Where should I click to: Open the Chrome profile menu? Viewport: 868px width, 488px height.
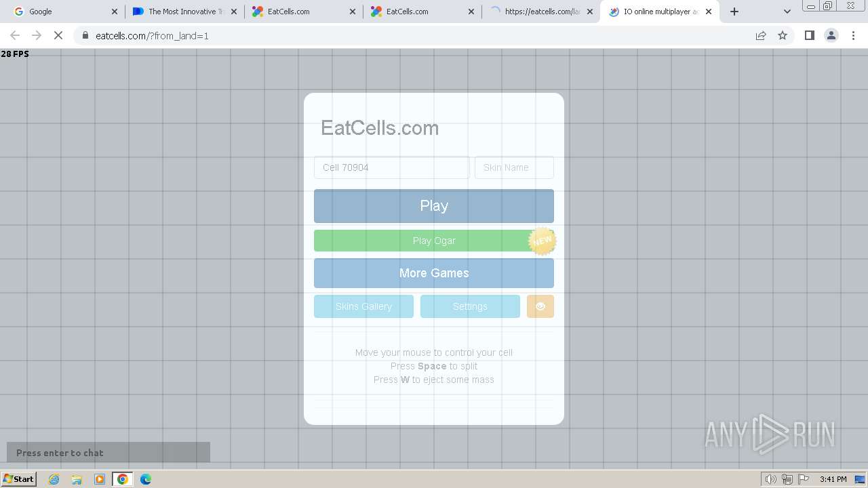pyautogui.click(x=831, y=35)
